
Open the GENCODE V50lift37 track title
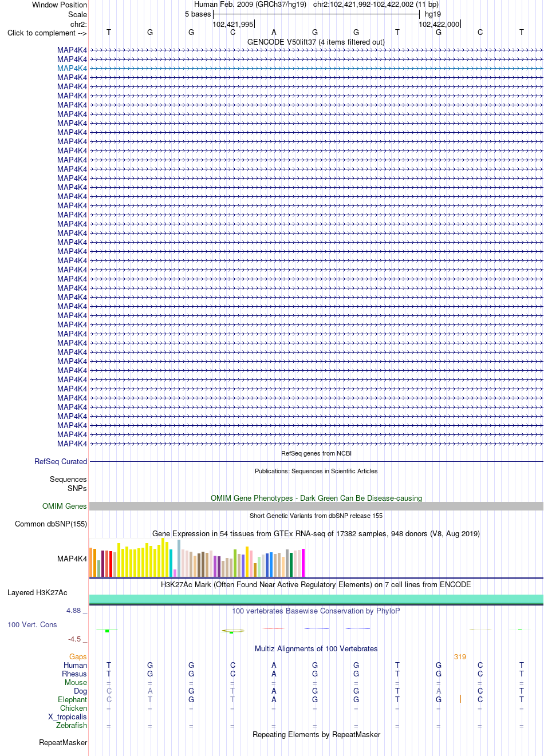(x=316, y=42)
